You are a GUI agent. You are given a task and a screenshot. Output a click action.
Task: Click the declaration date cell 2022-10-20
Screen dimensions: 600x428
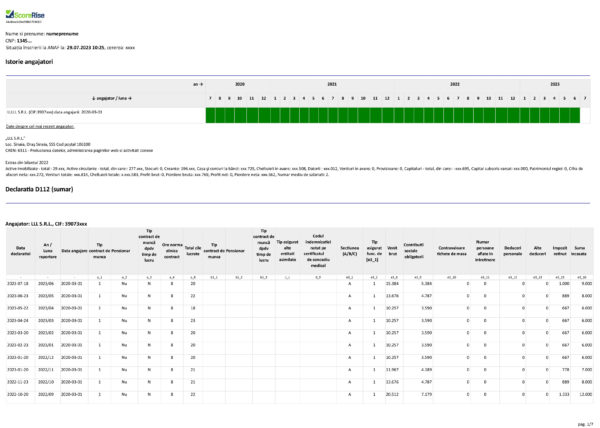tap(18, 394)
